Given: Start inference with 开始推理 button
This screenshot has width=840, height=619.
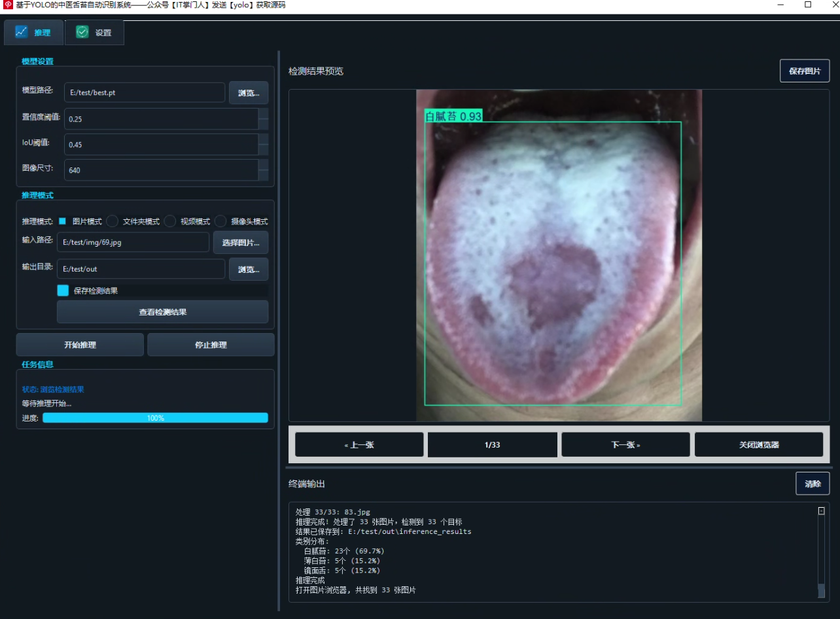Looking at the screenshot, I should click(80, 345).
